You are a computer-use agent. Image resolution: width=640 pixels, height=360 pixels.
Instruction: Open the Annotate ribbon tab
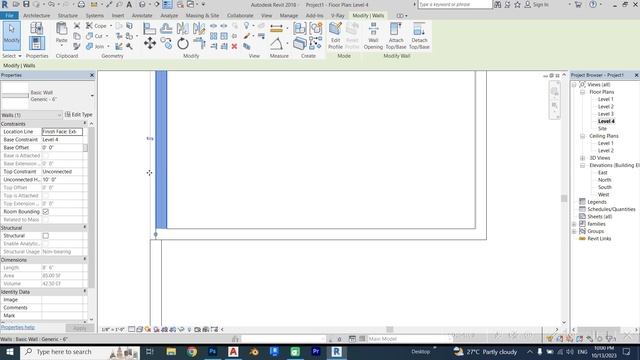142,16
